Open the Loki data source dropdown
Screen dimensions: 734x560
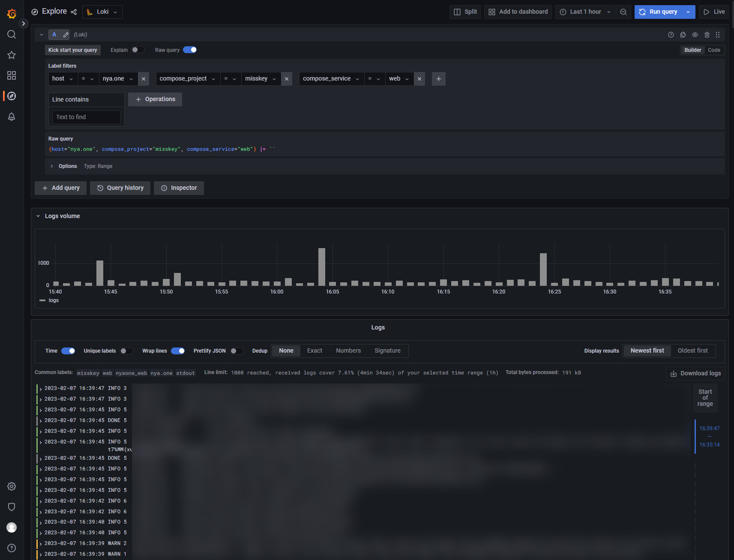click(x=102, y=12)
